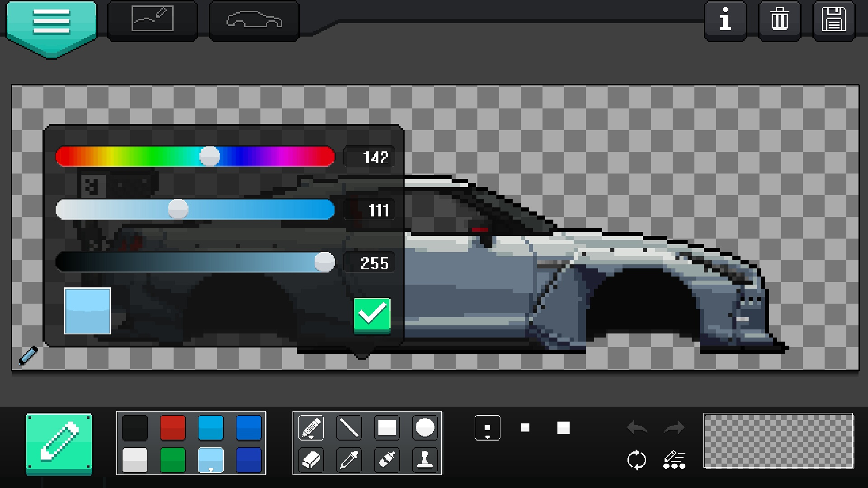The height and width of the screenshot is (488, 868).
Task: Select the circle shape tool
Action: point(425,427)
